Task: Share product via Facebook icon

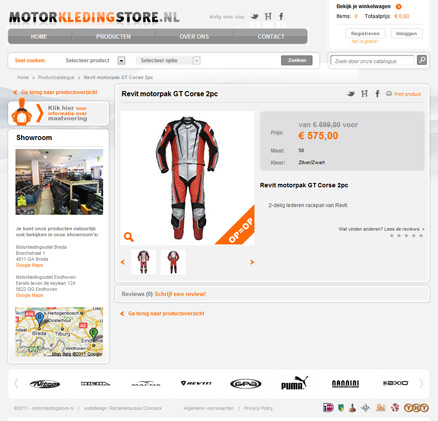Action: pos(377,94)
